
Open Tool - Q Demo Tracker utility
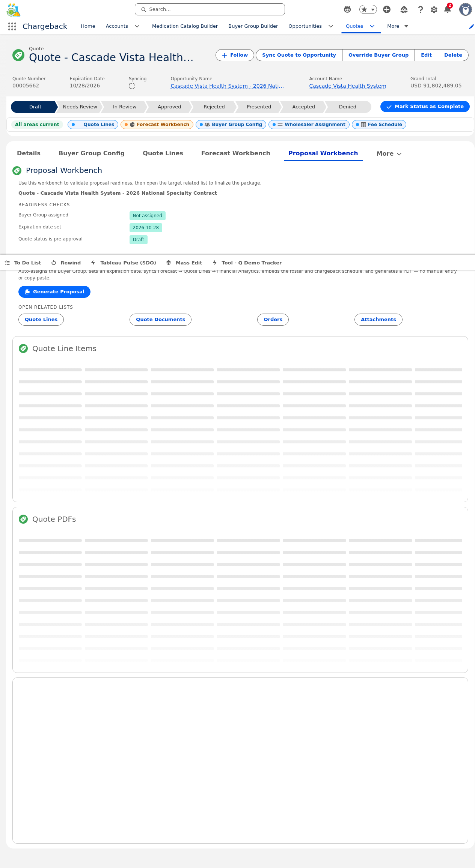coord(247,263)
